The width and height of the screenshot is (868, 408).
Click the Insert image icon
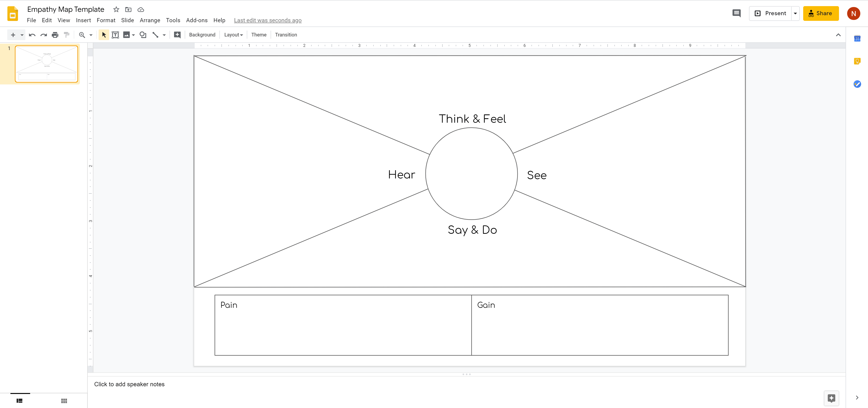tap(126, 35)
